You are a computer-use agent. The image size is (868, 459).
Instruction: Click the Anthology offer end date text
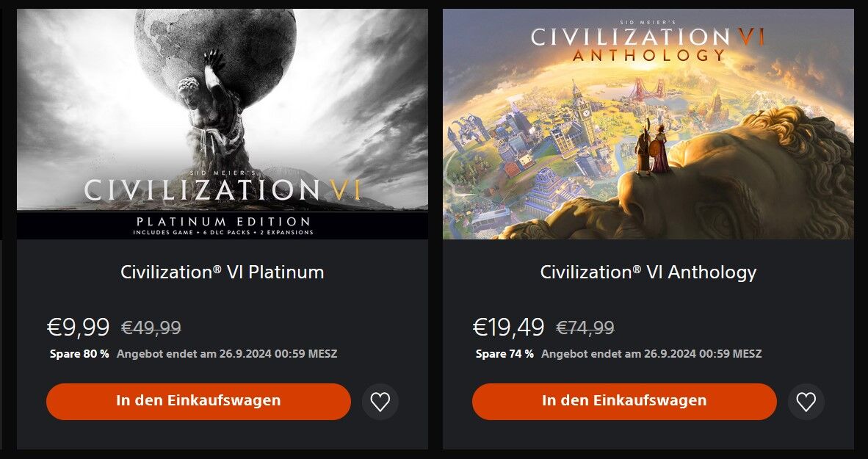[x=651, y=354]
